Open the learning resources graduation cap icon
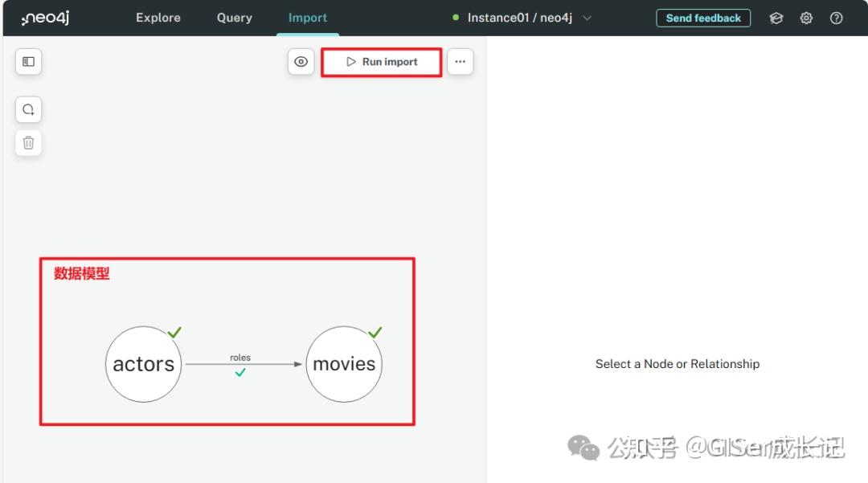 [x=776, y=17]
